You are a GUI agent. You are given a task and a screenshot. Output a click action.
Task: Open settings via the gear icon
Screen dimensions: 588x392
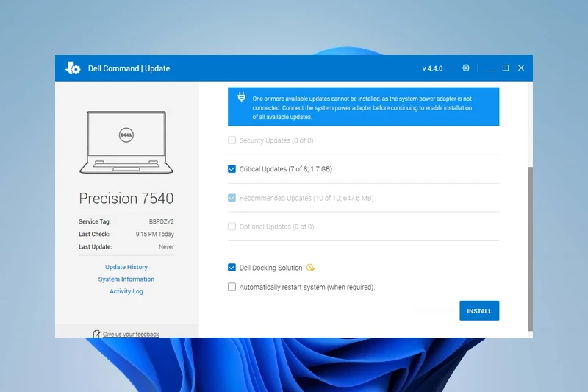click(x=466, y=68)
